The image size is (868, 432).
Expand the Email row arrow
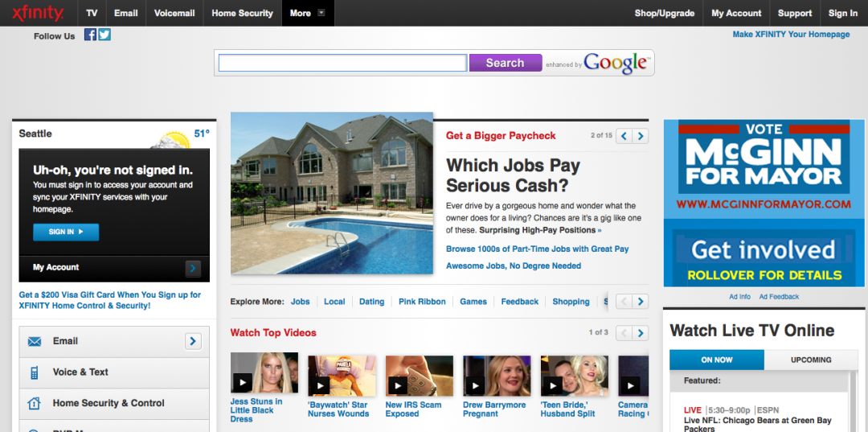(x=193, y=341)
